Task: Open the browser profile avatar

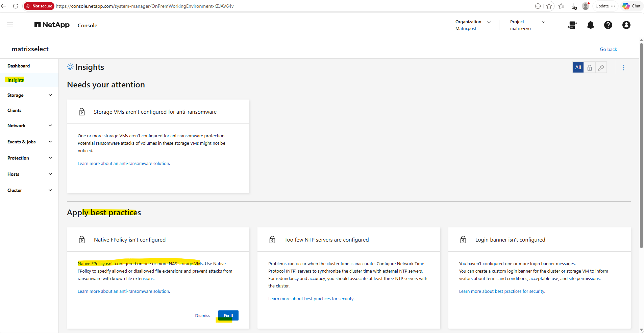Action: pos(586,6)
